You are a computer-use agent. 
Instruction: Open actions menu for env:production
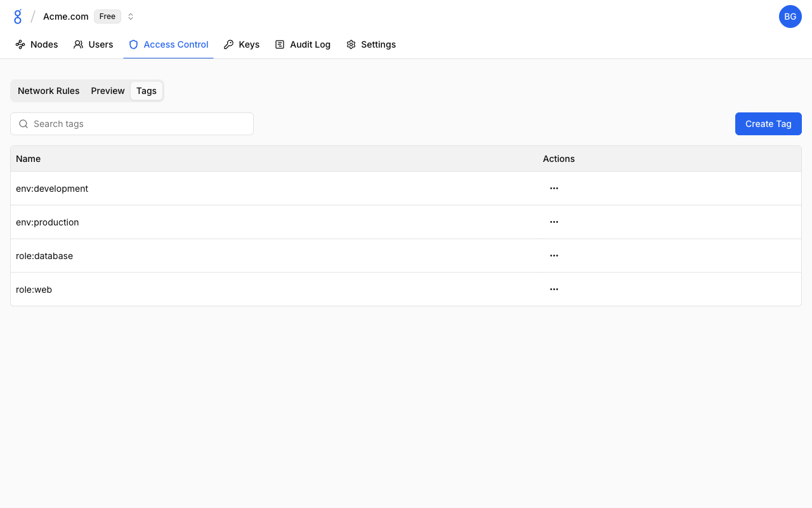[554, 222]
